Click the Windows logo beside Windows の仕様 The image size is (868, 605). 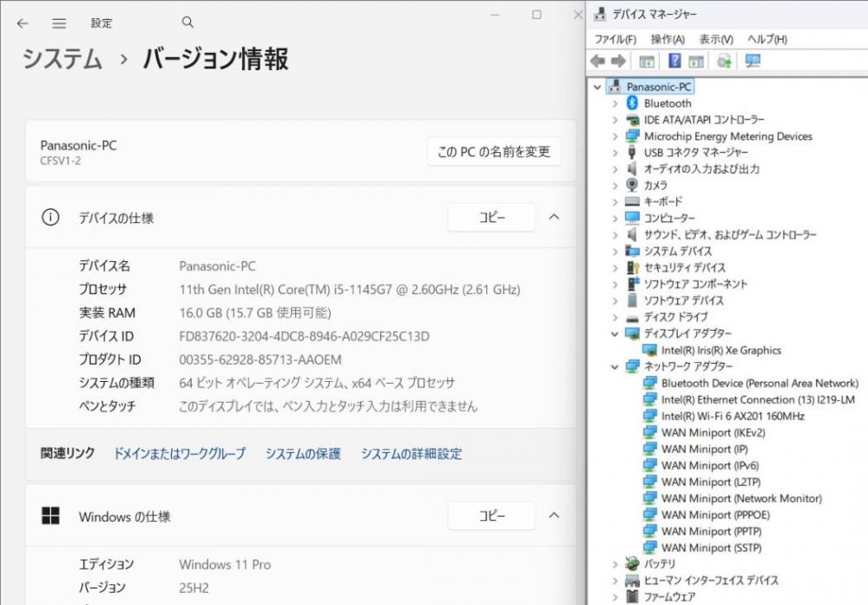point(50,516)
